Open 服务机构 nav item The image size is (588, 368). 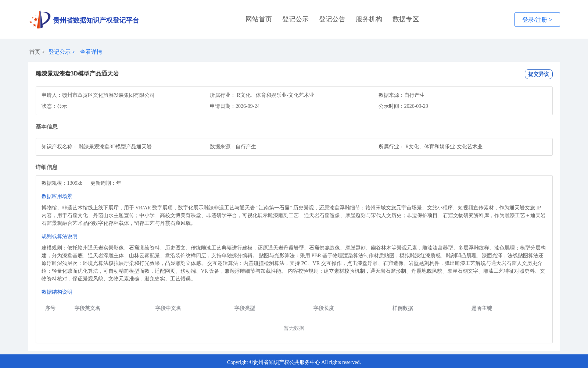(369, 19)
